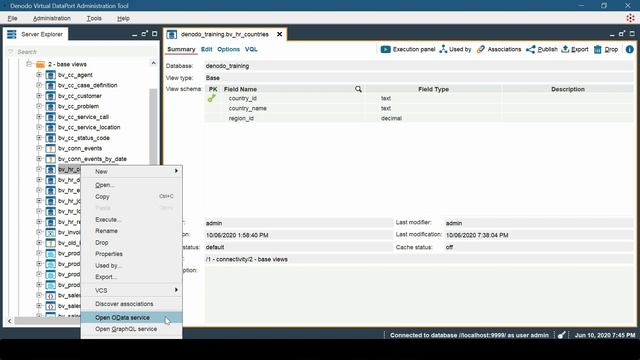The width and height of the screenshot is (640, 360).
Task: Click the tree scroll-left arrow
Action: click(9, 321)
